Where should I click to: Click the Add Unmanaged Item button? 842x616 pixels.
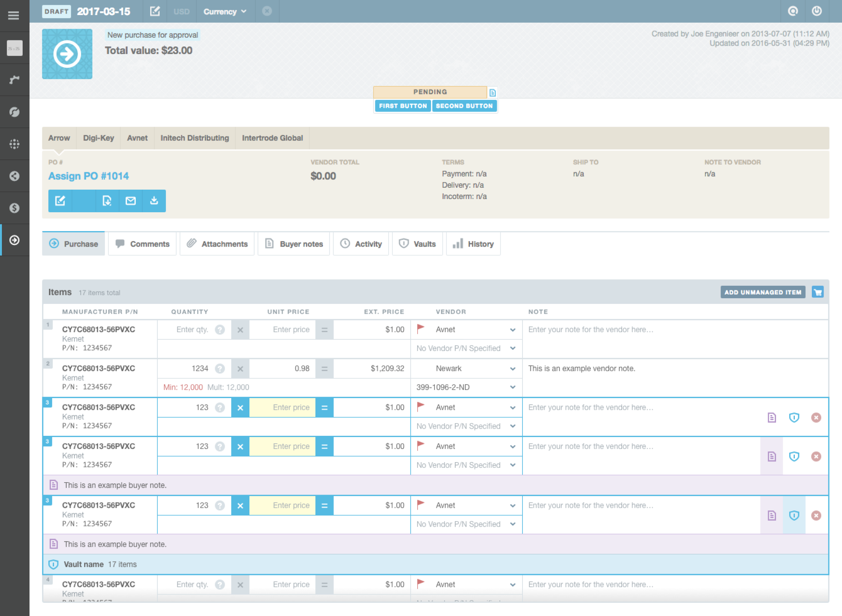tap(762, 292)
